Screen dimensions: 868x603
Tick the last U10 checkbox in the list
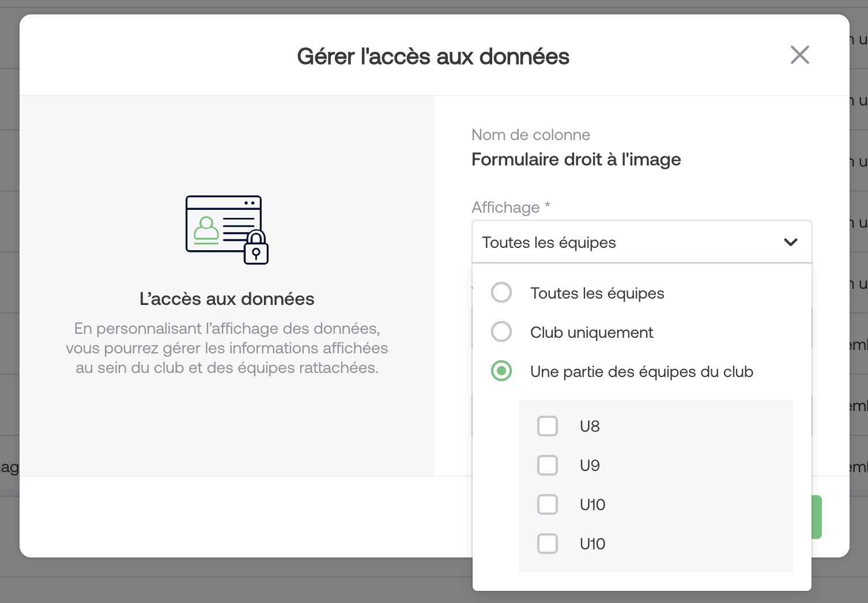547,544
